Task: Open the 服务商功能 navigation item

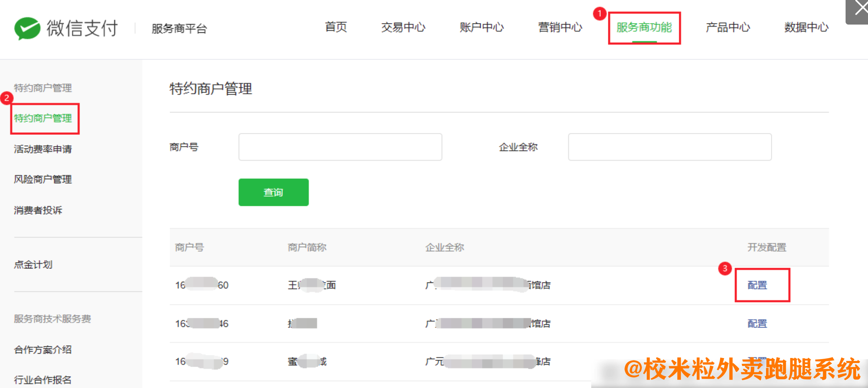Action: pos(644,28)
